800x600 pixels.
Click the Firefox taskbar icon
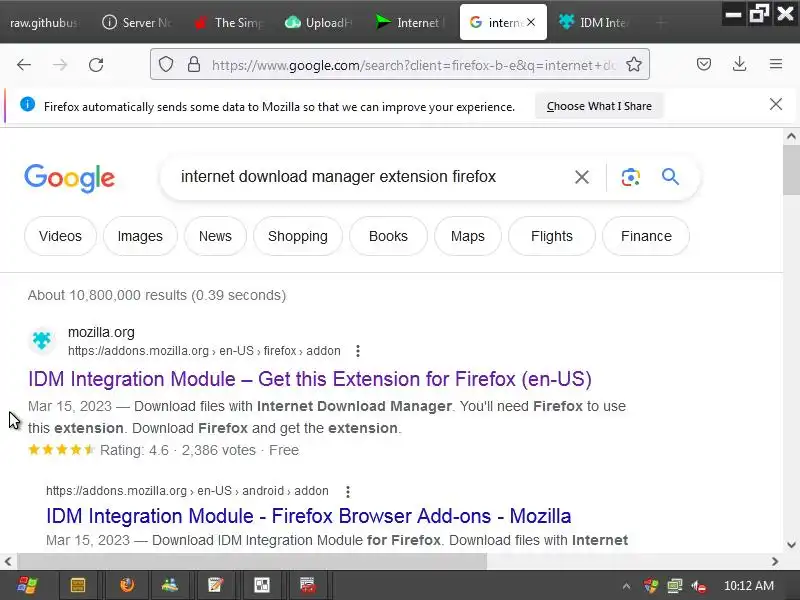[x=127, y=585]
